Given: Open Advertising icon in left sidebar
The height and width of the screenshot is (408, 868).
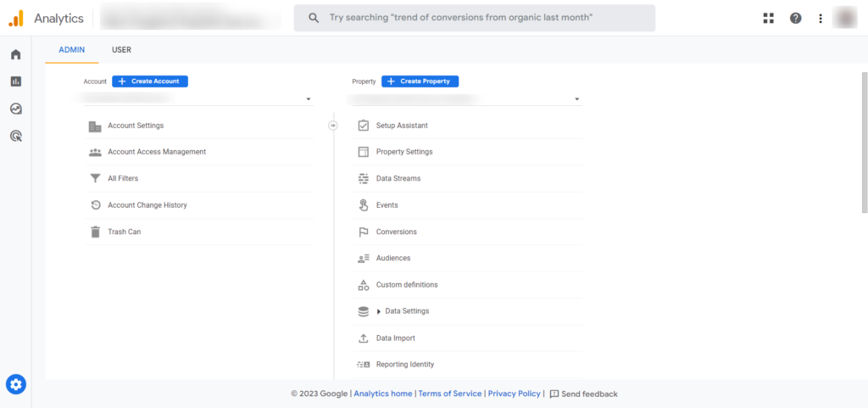Looking at the screenshot, I should (15, 136).
